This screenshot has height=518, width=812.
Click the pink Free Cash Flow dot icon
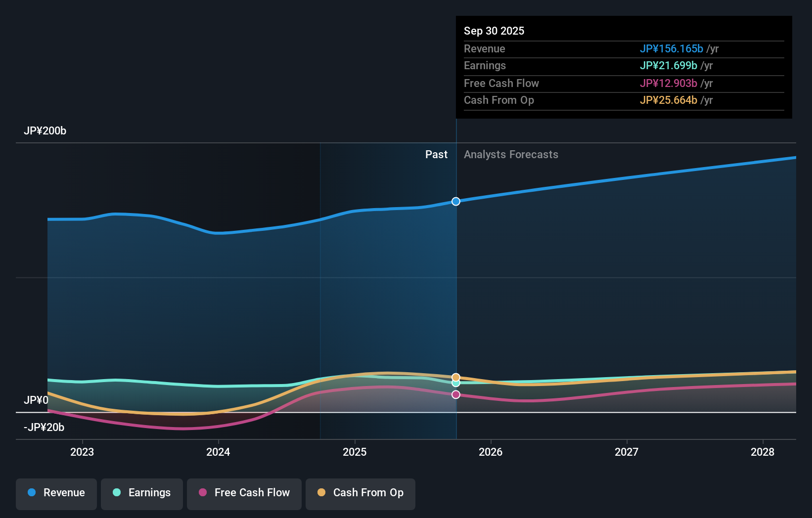[202, 493]
